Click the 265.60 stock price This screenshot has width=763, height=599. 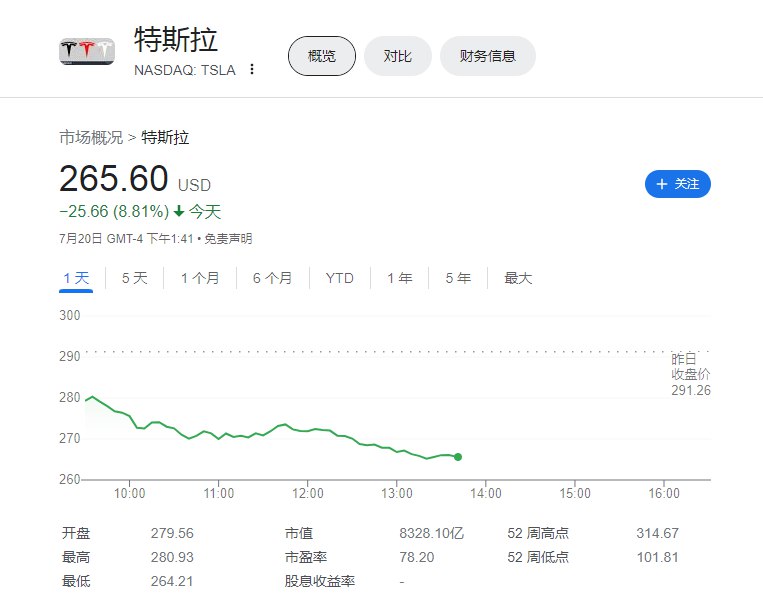(x=114, y=178)
